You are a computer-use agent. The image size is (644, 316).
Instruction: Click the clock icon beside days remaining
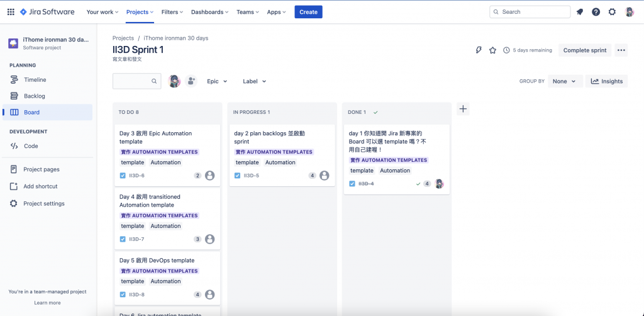pyautogui.click(x=506, y=50)
